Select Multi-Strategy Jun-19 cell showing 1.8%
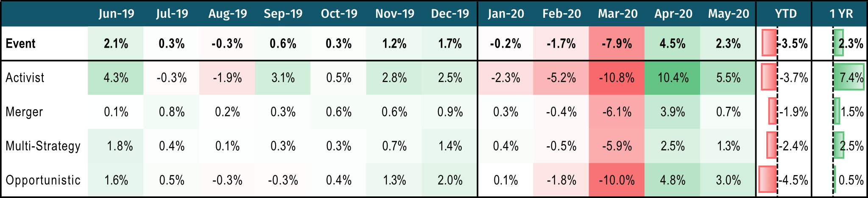868x198 pixels. pyautogui.click(x=120, y=146)
